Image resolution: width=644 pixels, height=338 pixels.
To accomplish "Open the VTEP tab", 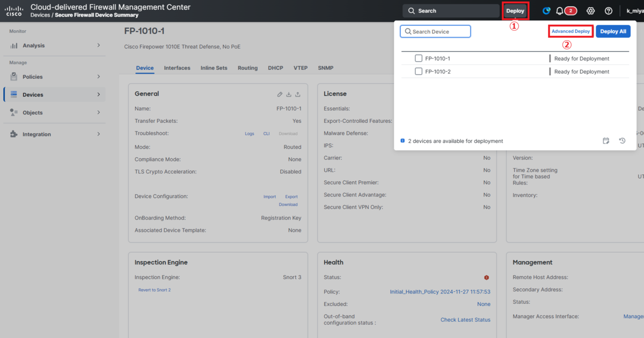I will (x=301, y=68).
